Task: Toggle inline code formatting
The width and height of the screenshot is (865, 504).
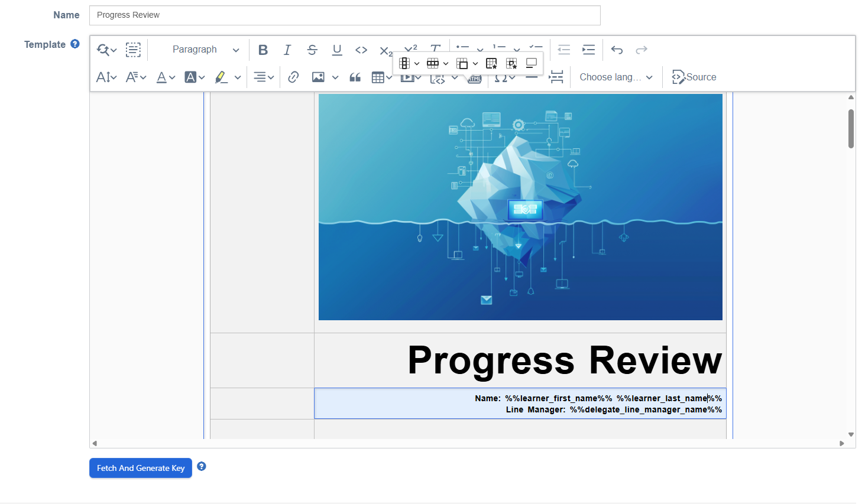Action: [361, 50]
